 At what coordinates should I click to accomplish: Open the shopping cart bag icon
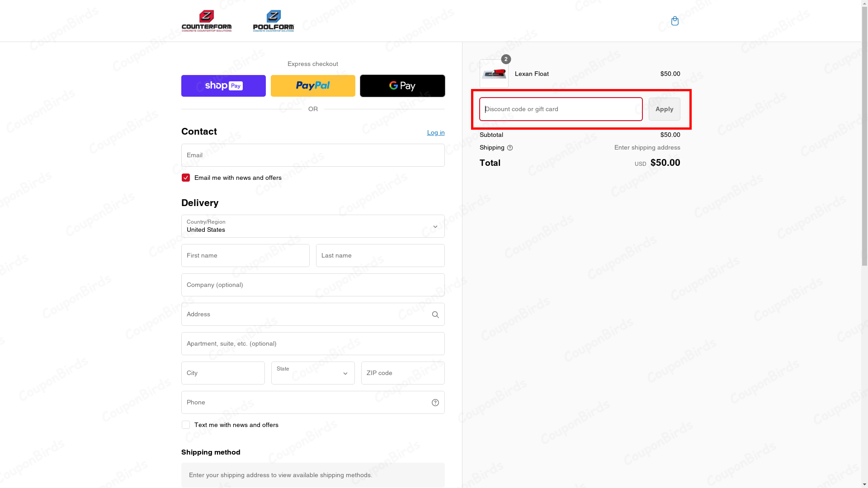pyautogui.click(x=675, y=21)
